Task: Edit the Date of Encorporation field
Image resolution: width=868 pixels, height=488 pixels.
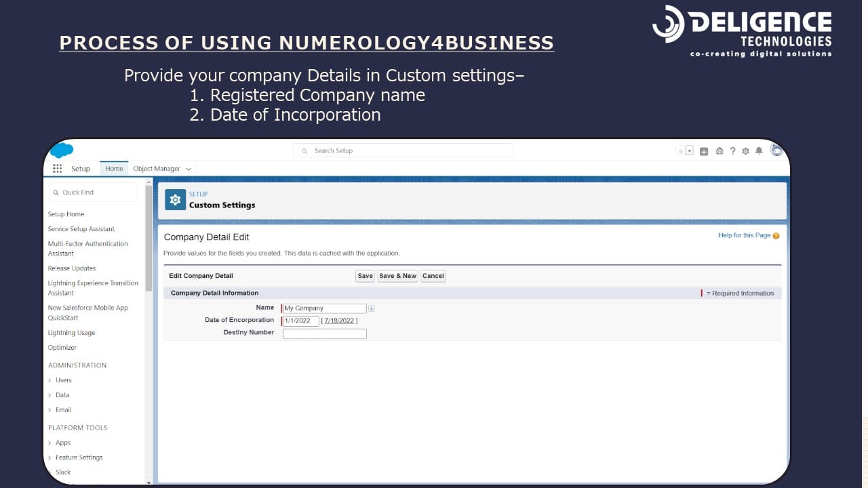Action: pos(300,321)
